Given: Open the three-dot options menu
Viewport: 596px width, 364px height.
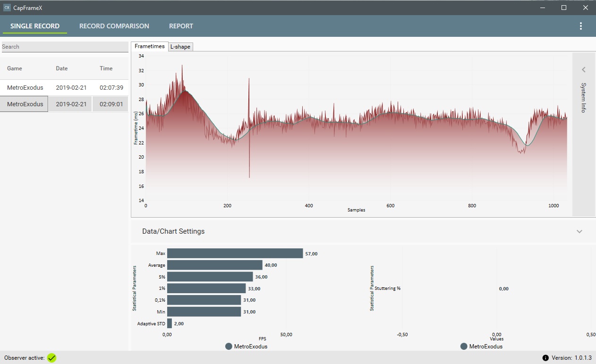Looking at the screenshot, I should pos(581,26).
